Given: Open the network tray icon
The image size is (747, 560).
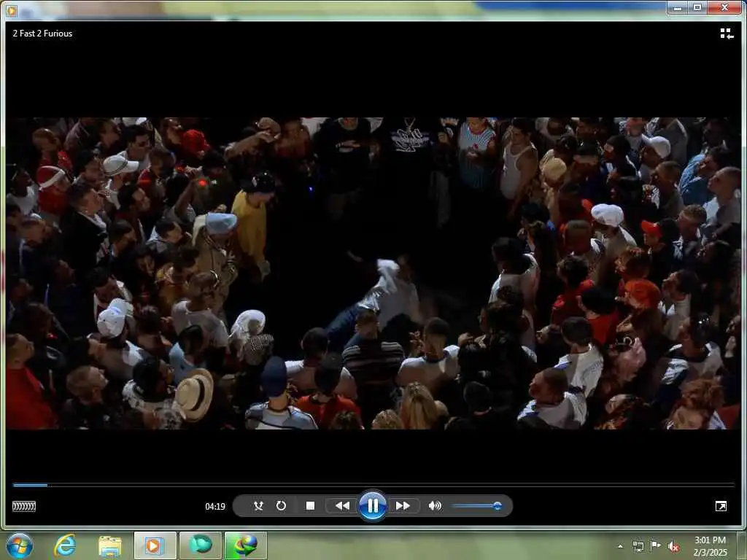Looking at the screenshot, I should [x=638, y=546].
